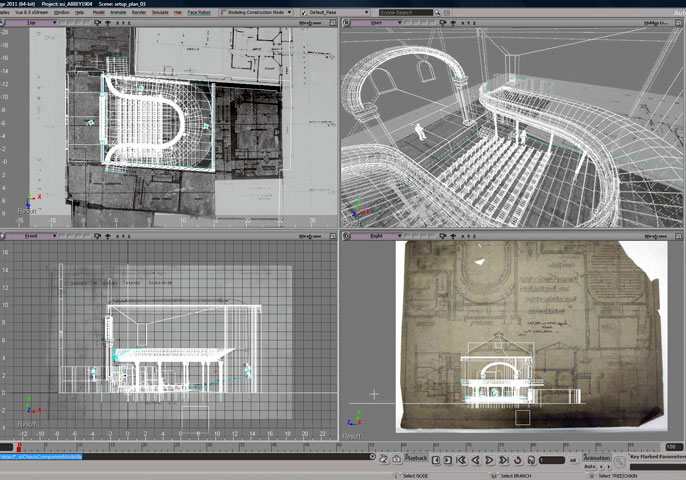
Task: Click the D letter icon of Right viewport
Action: click(x=346, y=236)
